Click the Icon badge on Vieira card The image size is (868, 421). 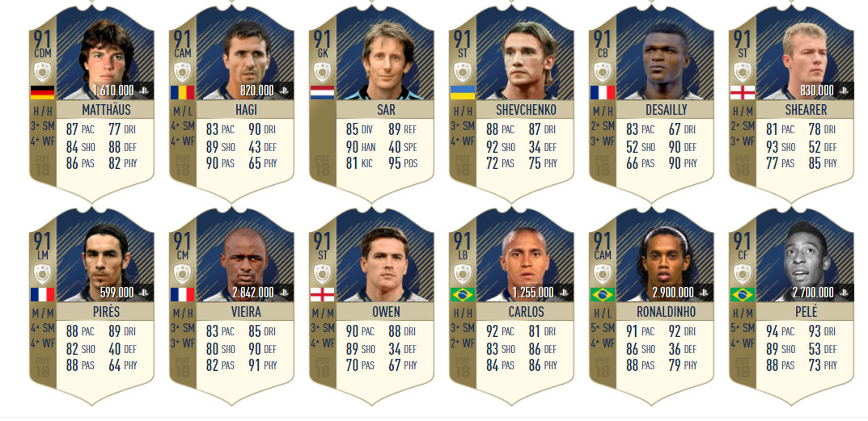(182, 274)
